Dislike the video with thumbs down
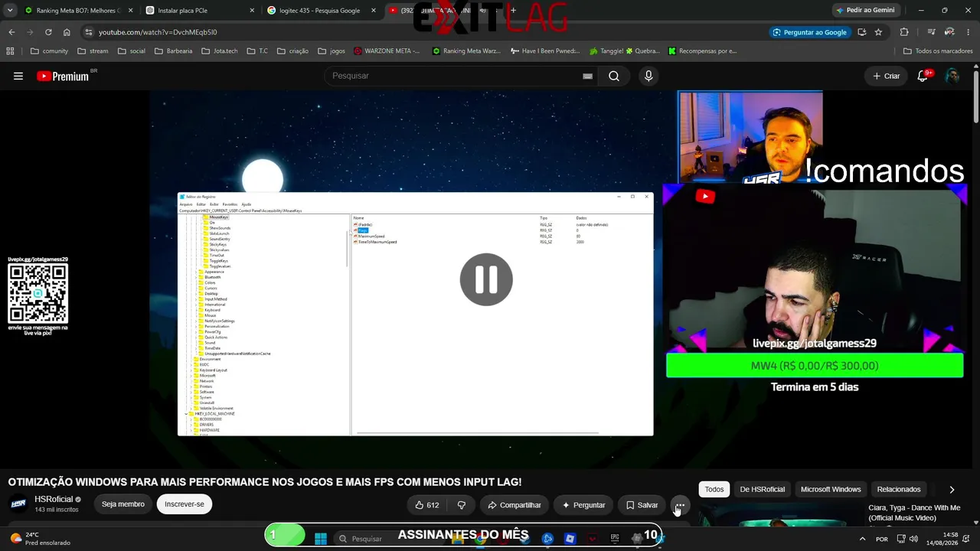This screenshot has height=551, width=980. (461, 505)
